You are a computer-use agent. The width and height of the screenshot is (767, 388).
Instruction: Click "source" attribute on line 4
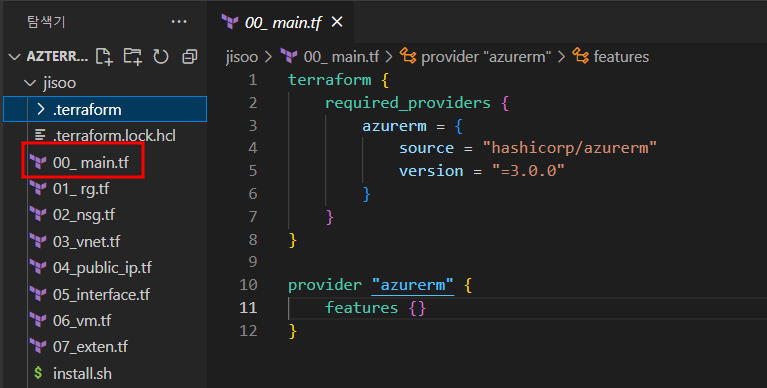tap(426, 148)
